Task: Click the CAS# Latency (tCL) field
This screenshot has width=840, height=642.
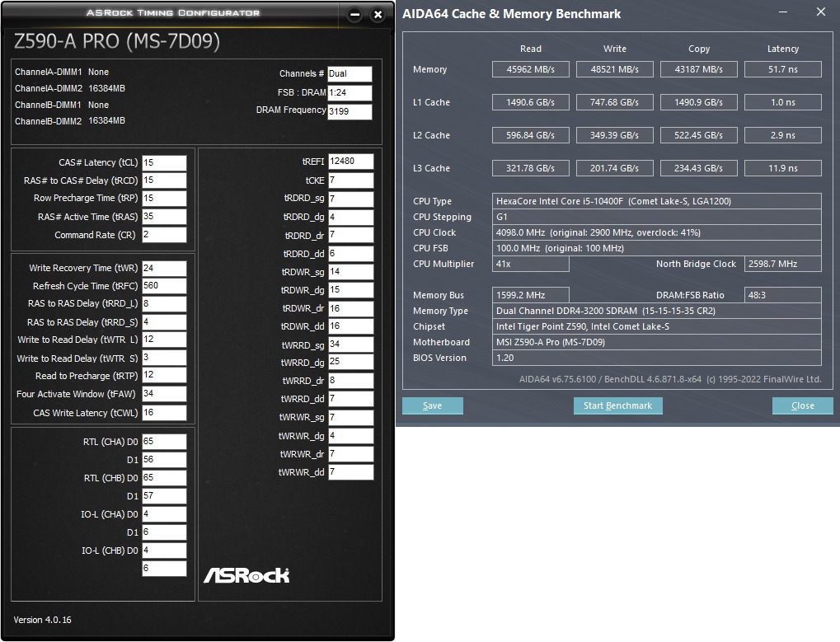Action: 165,162
